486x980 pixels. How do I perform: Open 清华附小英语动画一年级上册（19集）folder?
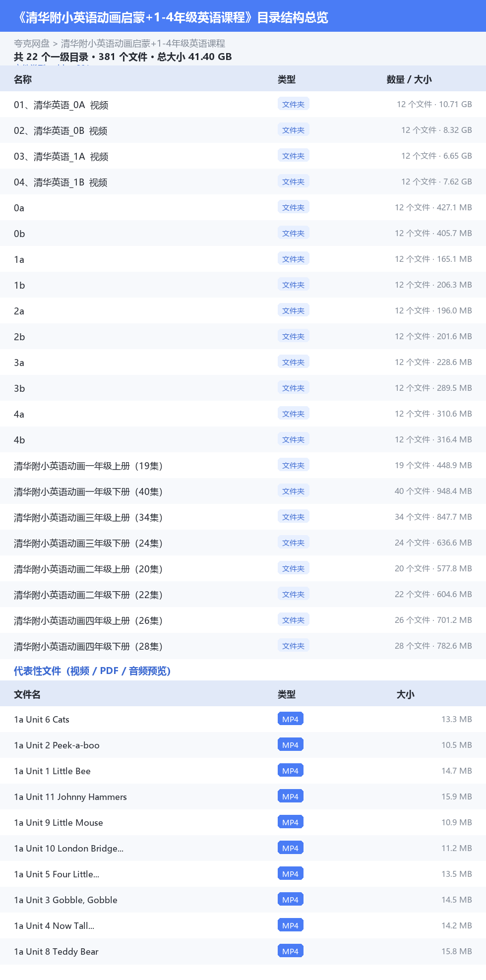pyautogui.click(x=88, y=466)
